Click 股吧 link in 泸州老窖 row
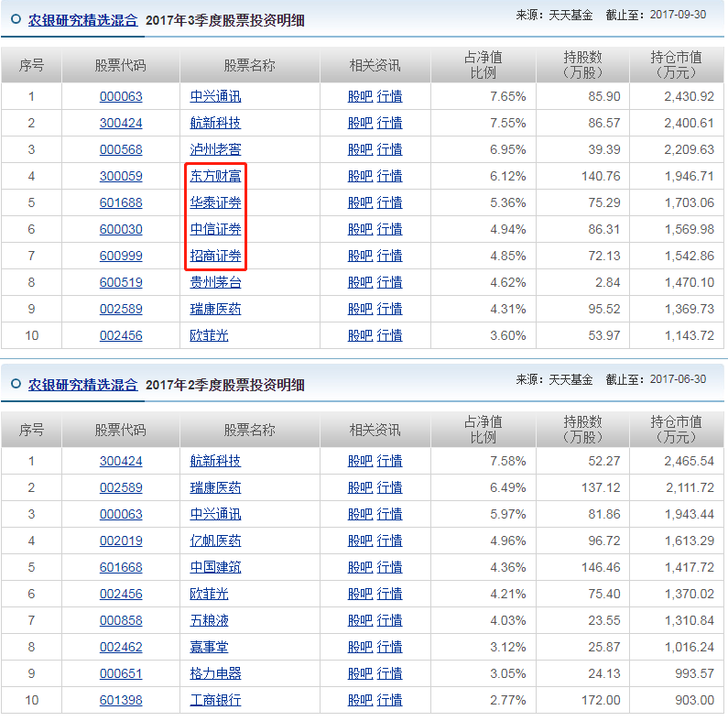 (x=360, y=149)
